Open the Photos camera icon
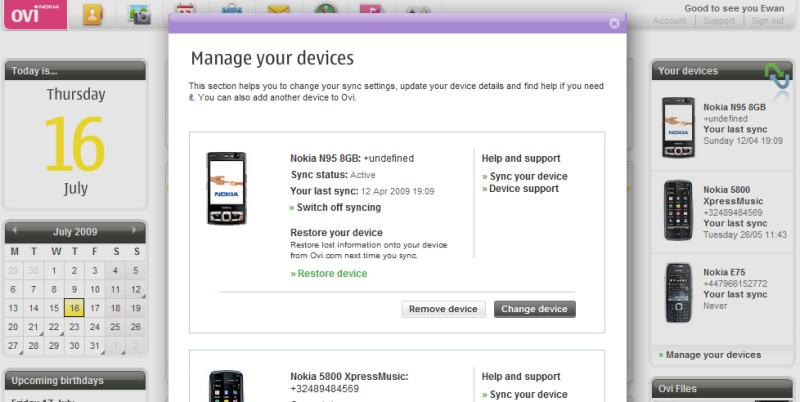 click(x=140, y=14)
